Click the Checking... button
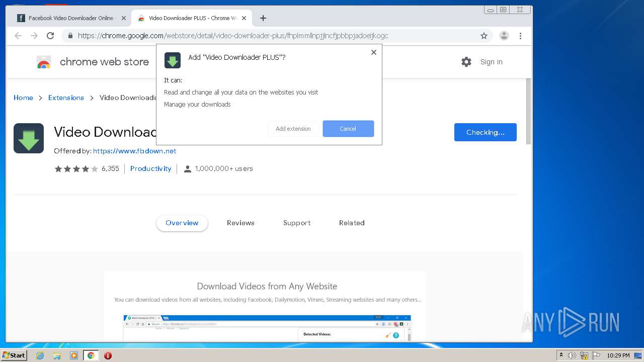Viewport: 644px width, 362px height. click(485, 132)
